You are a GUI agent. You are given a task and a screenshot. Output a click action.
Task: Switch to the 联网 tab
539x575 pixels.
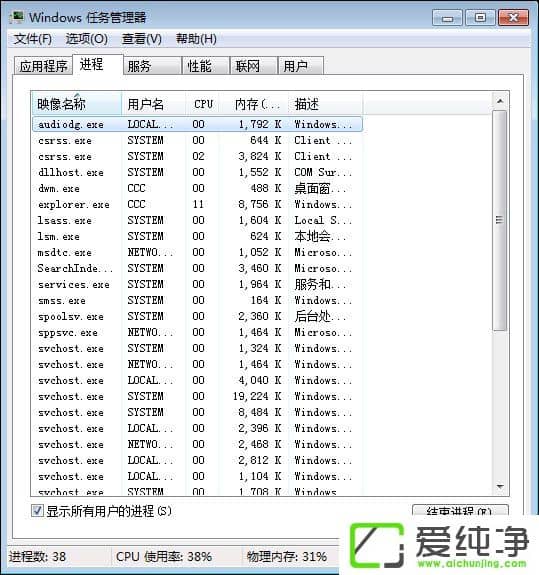(x=253, y=66)
